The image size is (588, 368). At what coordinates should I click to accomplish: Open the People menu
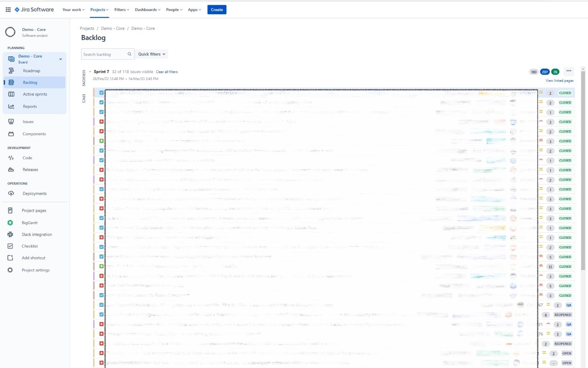click(x=174, y=9)
